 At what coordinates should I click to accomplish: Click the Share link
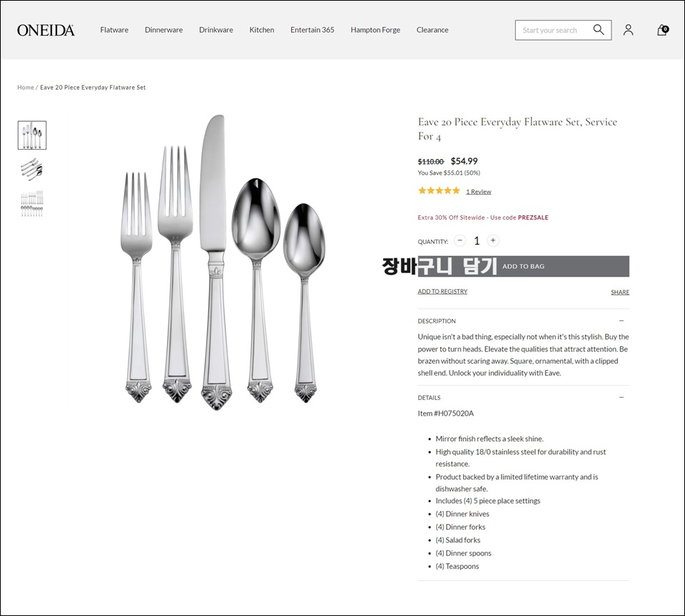pyautogui.click(x=620, y=292)
